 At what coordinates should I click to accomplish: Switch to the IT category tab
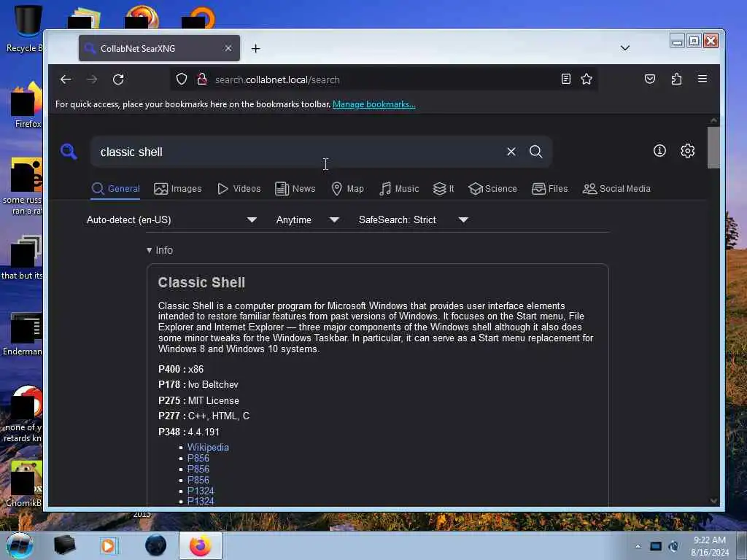point(443,189)
